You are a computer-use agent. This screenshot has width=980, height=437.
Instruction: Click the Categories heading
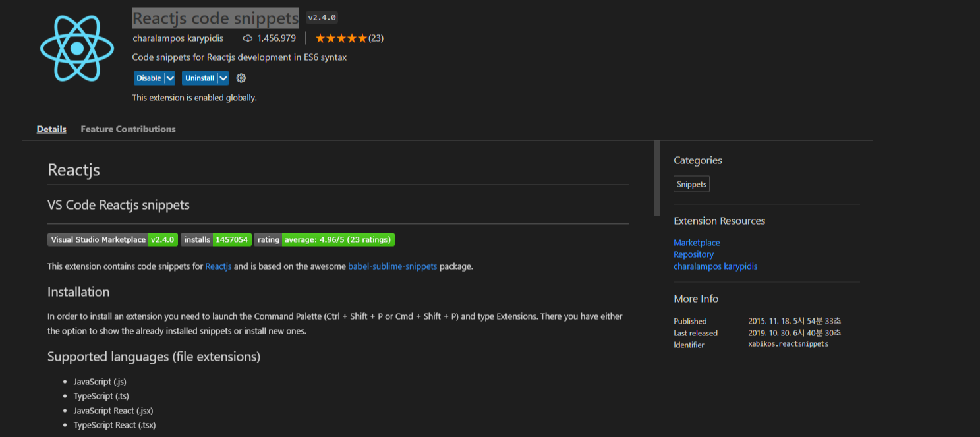pyautogui.click(x=698, y=160)
